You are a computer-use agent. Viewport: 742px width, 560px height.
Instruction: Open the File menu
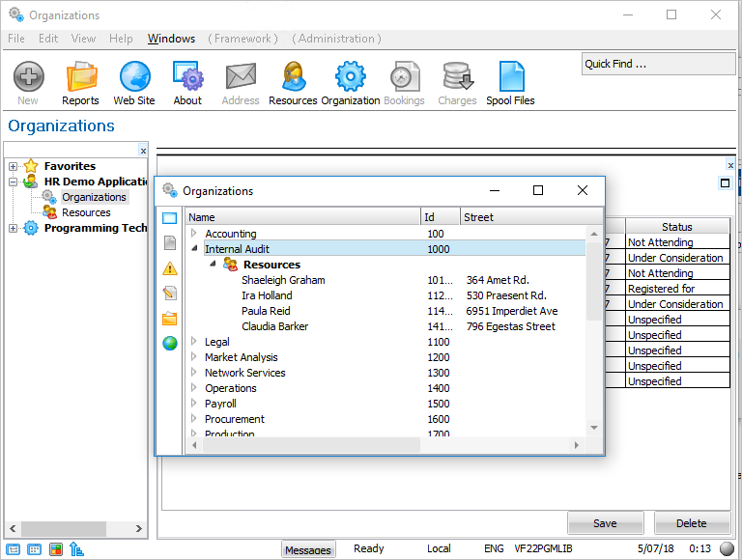point(16,39)
